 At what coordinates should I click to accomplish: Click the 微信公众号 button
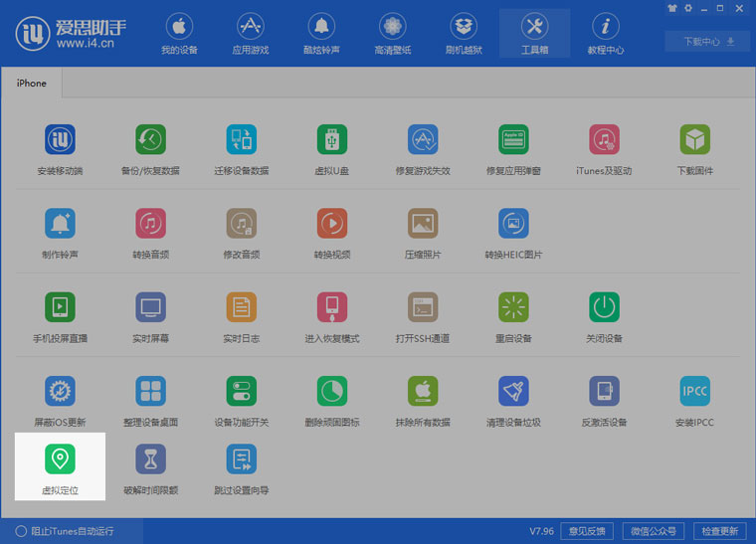coord(654,531)
